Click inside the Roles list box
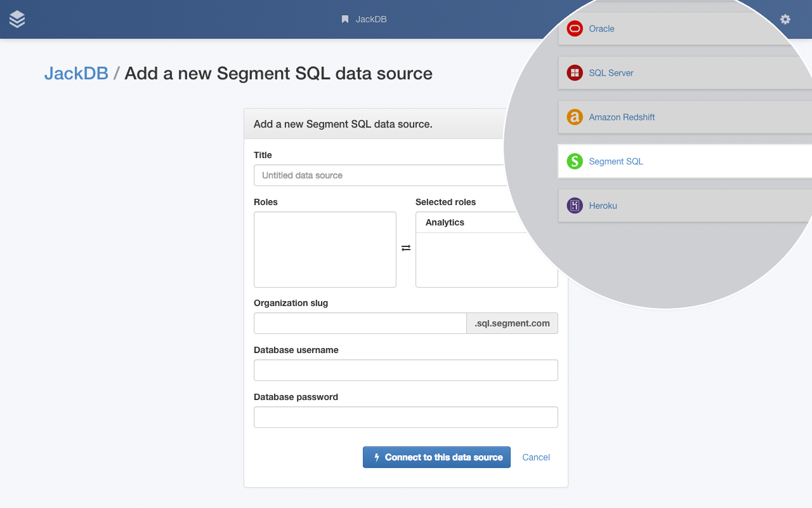 click(x=325, y=250)
